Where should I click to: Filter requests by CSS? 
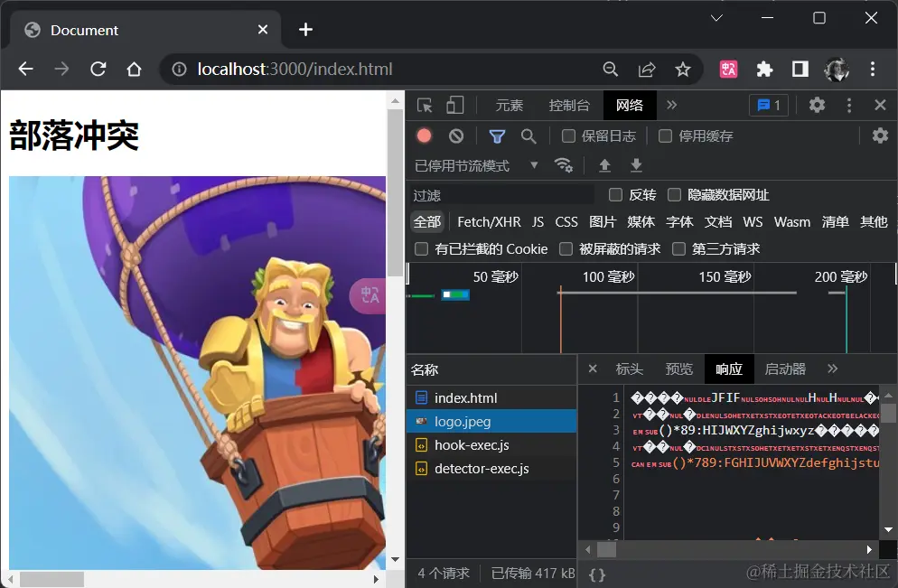click(566, 222)
